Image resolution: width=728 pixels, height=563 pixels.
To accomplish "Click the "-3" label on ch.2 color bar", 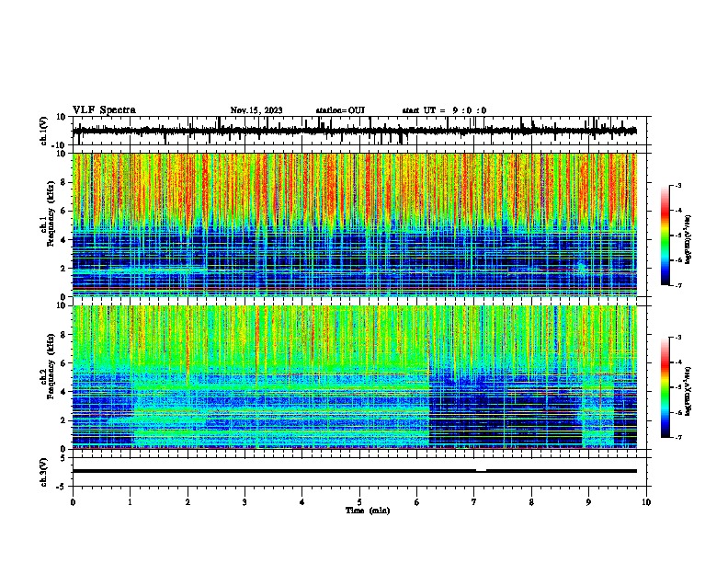I will [678, 338].
